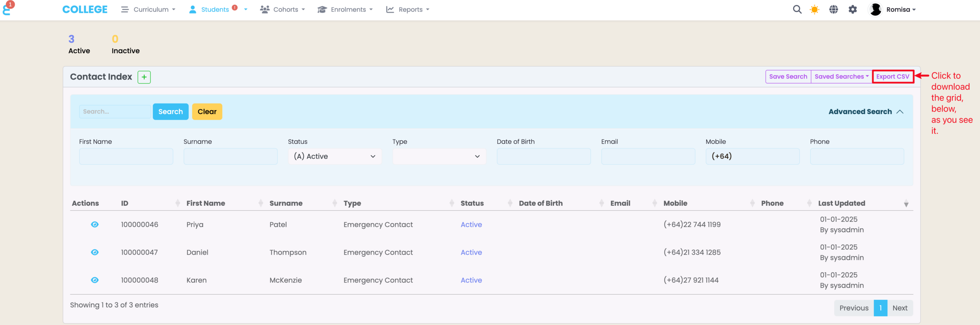Open the Status dropdown showing (A) Active
Image resolution: width=980 pixels, height=325 pixels.
(x=335, y=156)
